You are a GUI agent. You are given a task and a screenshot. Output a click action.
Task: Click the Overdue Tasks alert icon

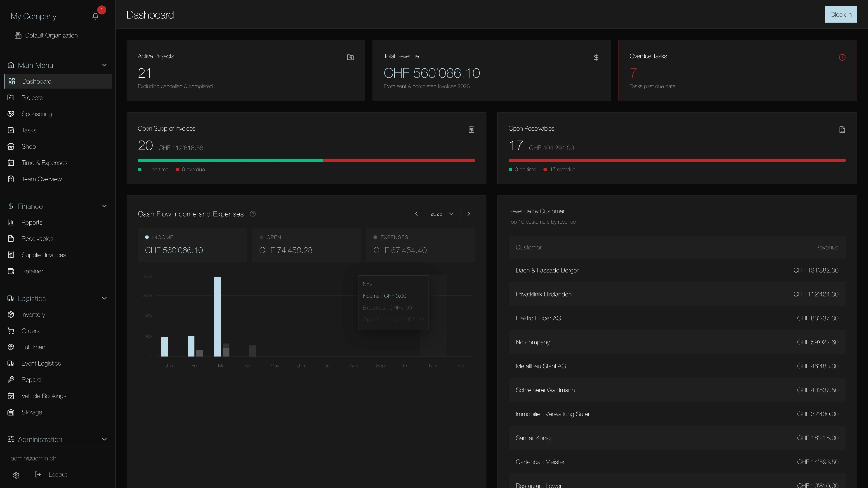click(842, 57)
